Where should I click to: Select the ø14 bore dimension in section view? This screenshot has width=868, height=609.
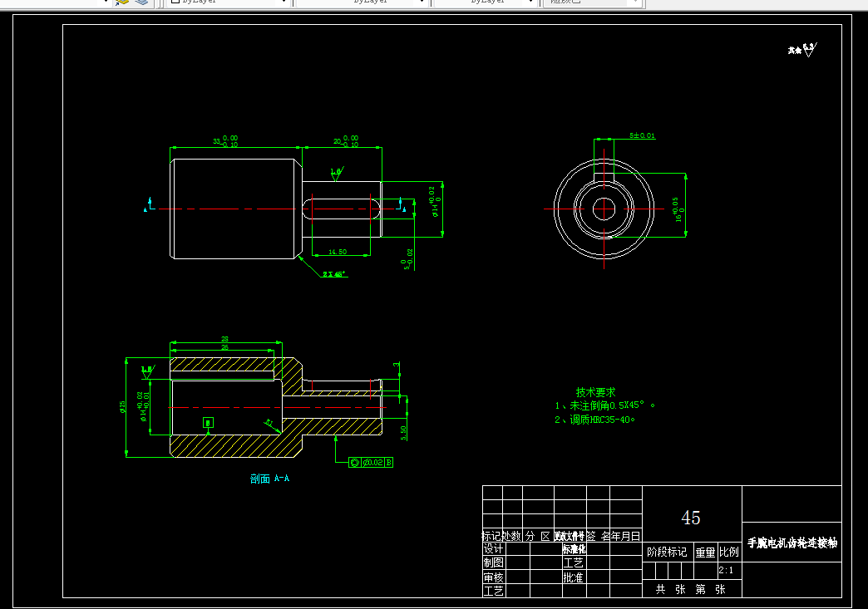(x=143, y=406)
